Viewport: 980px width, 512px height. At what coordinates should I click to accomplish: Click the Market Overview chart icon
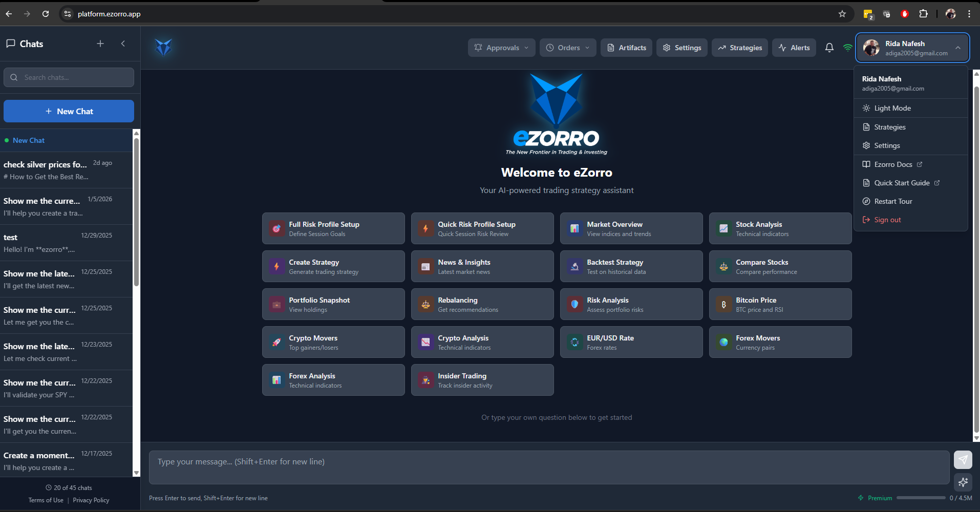574,228
